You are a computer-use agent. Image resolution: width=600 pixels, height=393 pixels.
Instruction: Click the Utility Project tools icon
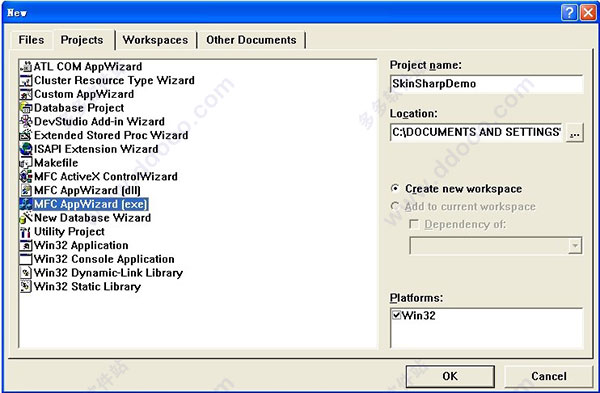[26, 232]
